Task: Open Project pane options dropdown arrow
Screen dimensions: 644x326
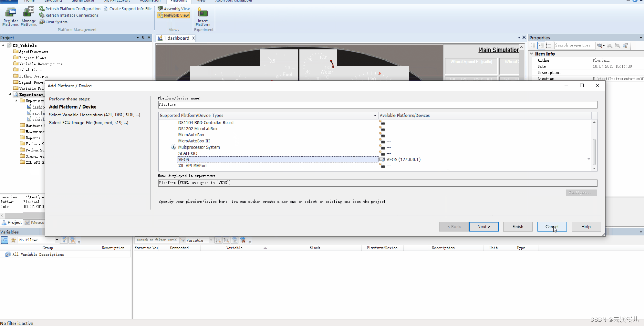Action: point(137,37)
